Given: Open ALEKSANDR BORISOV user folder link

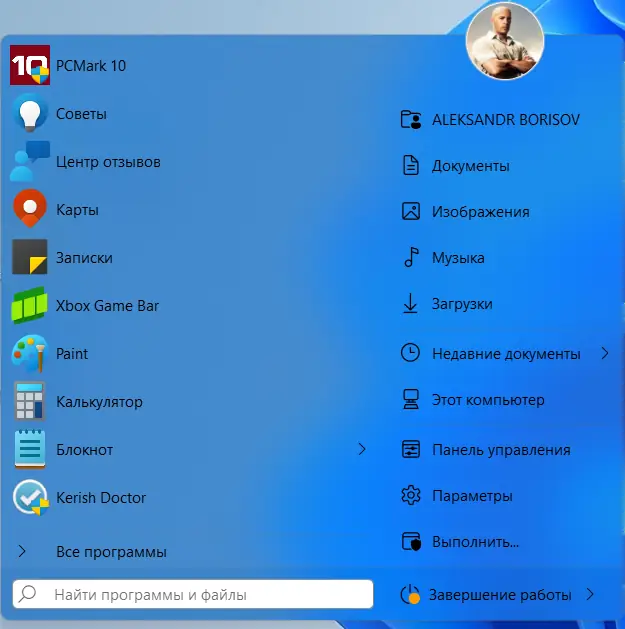Looking at the screenshot, I should pos(506,120).
